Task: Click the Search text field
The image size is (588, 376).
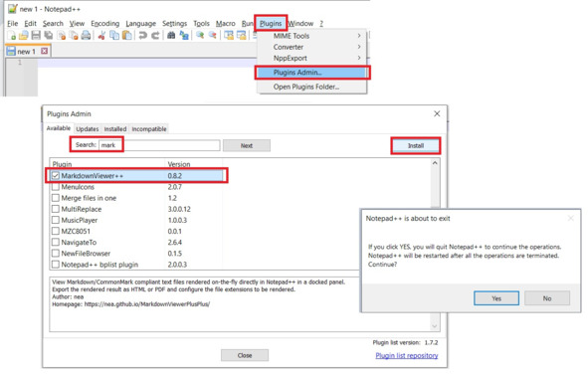Action: coord(159,145)
